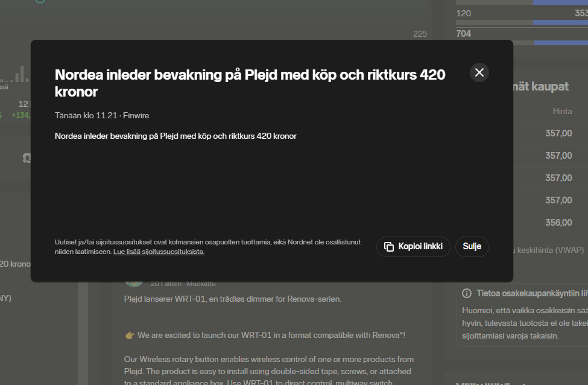Select the 356,00 price row
This screenshot has height=385, width=588.
coord(558,222)
